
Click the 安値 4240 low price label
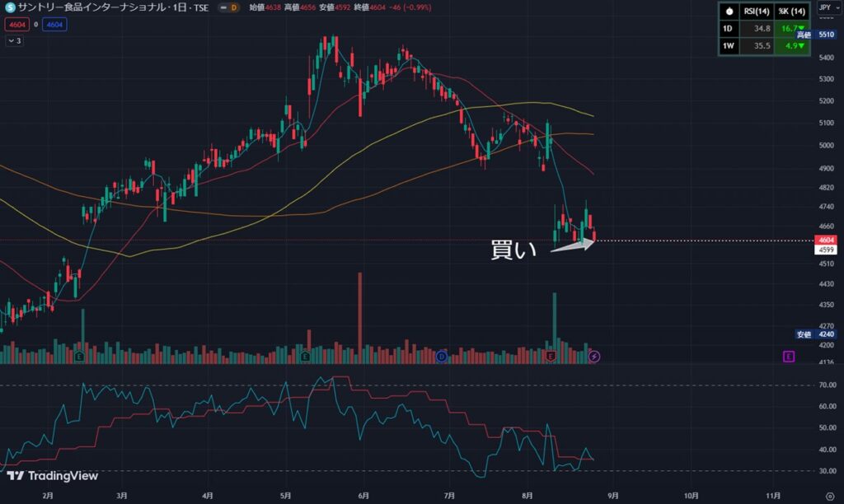(x=816, y=334)
